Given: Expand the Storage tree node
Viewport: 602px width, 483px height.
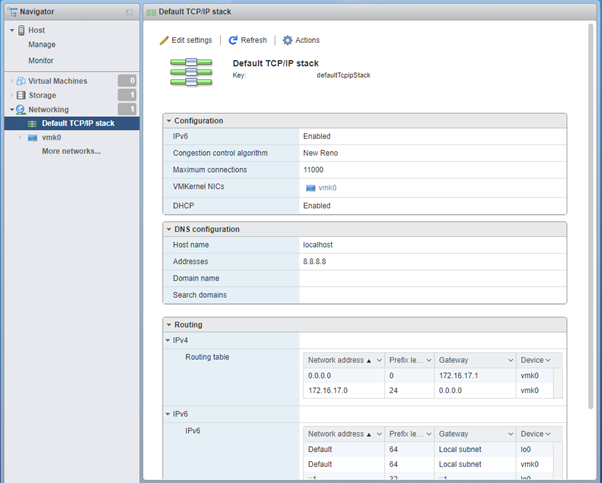Looking at the screenshot, I should point(12,95).
